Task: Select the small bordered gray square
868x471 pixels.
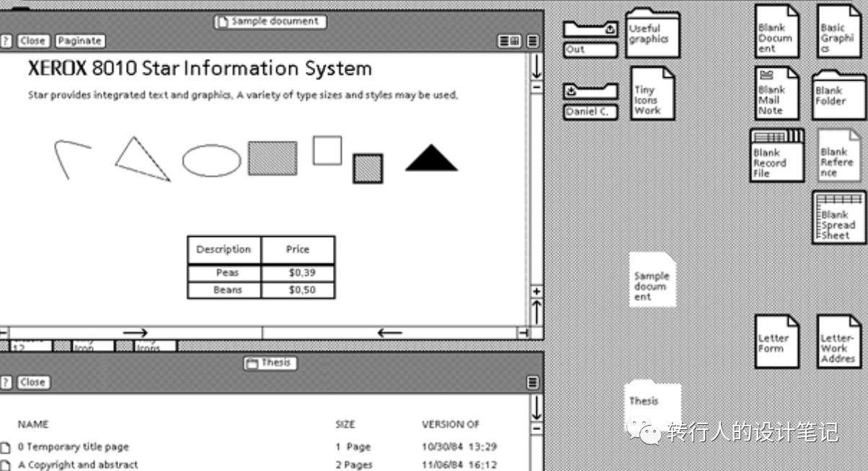Action: 368,169
